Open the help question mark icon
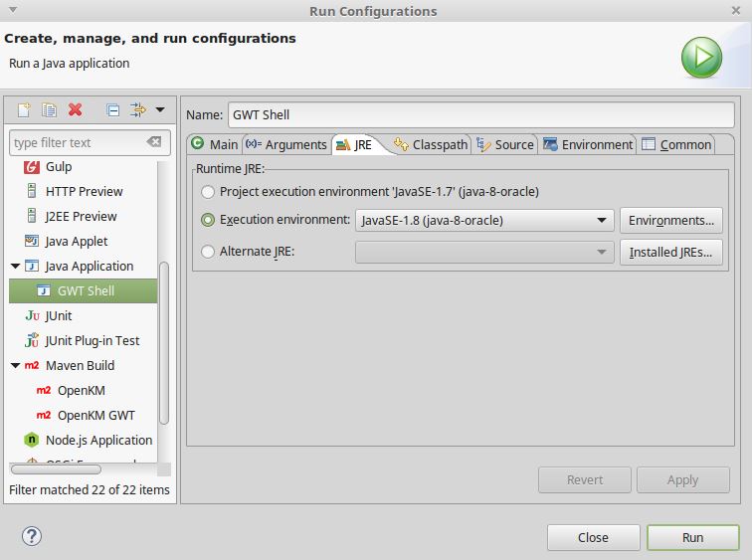 (x=31, y=536)
